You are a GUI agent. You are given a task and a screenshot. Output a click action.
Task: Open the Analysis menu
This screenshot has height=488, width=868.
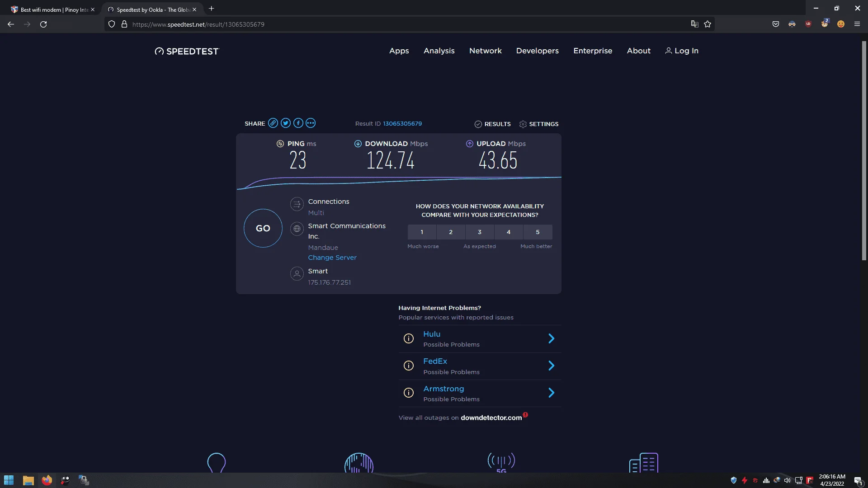pyautogui.click(x=439, y=51)
